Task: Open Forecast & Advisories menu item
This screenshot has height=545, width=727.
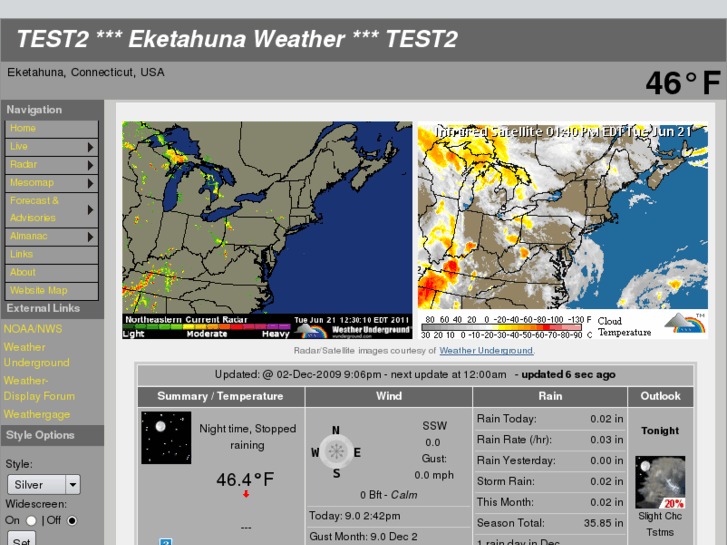Action: 51,210
